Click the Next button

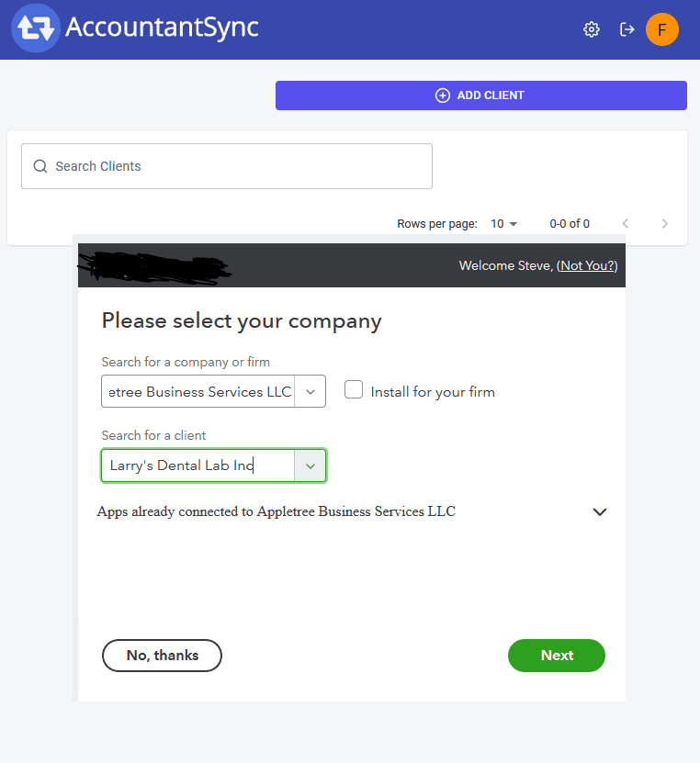pos(556,655)
